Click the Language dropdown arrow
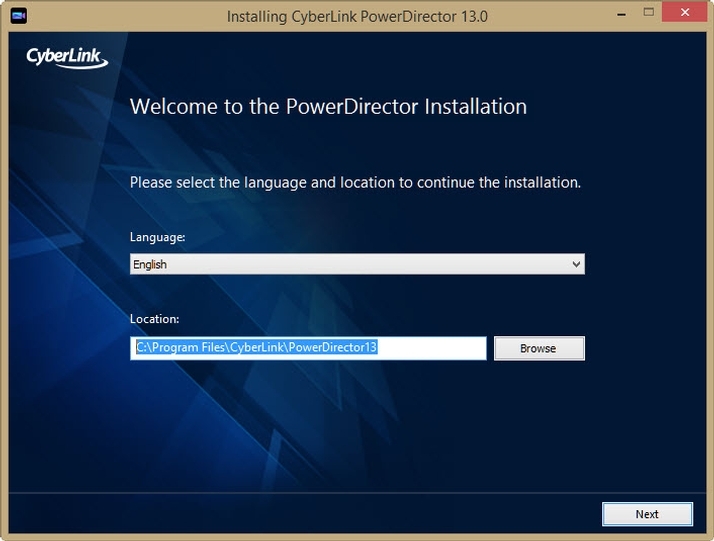The height and width of the screenshot is (541, 714). (576, 265)
